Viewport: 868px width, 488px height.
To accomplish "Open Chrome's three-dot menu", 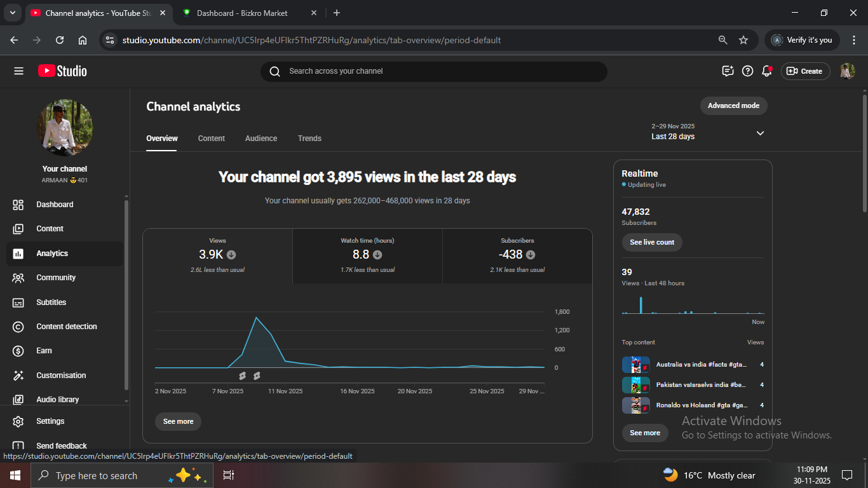I will click(853, 40).
